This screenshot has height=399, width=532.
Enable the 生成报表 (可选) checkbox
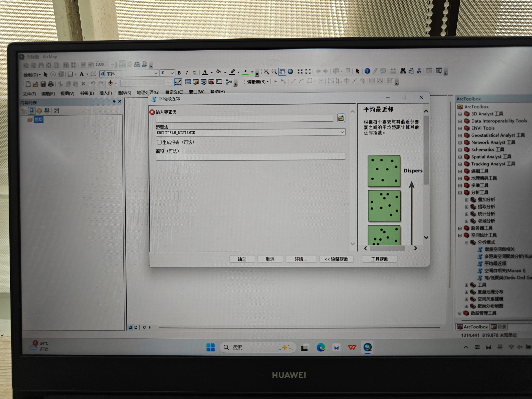[159, 142]
